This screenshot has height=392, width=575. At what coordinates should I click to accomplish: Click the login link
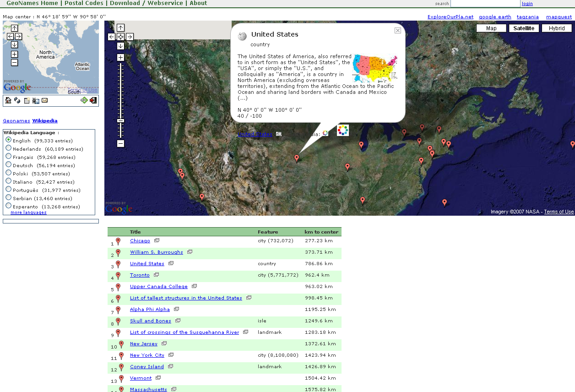pos(527,4)
